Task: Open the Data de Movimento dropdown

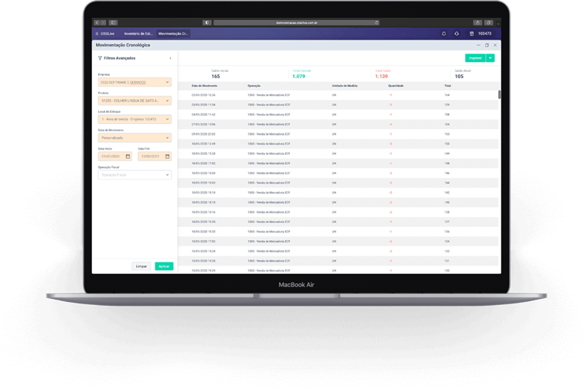Action: 135,138
